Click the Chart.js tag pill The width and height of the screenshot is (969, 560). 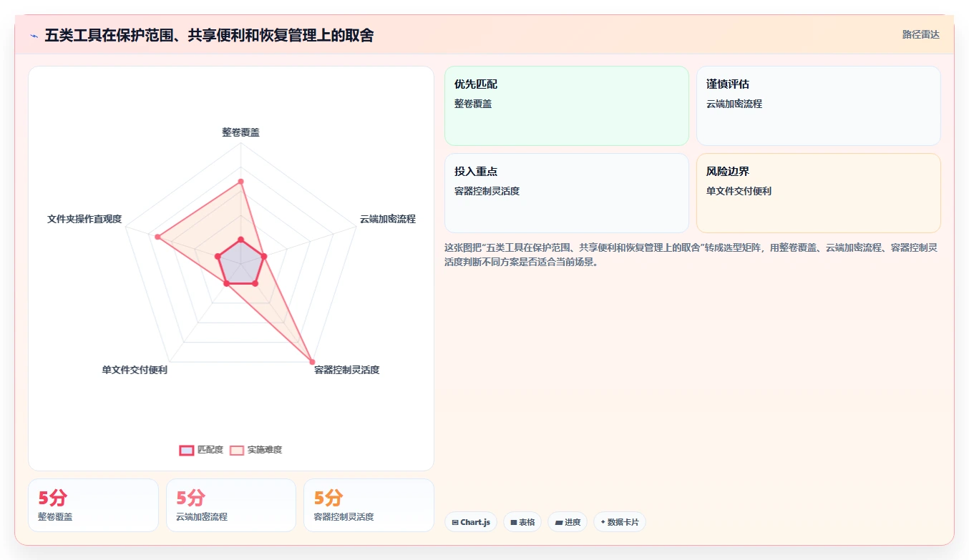[471, 522]
